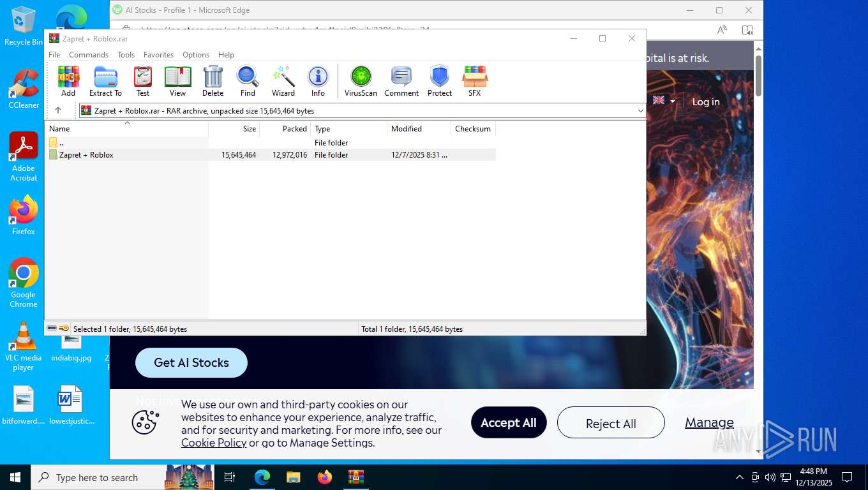Screen dimensions: 868x490
Task: Sort list by Checksum column header
Action: (x=474, y=129)
